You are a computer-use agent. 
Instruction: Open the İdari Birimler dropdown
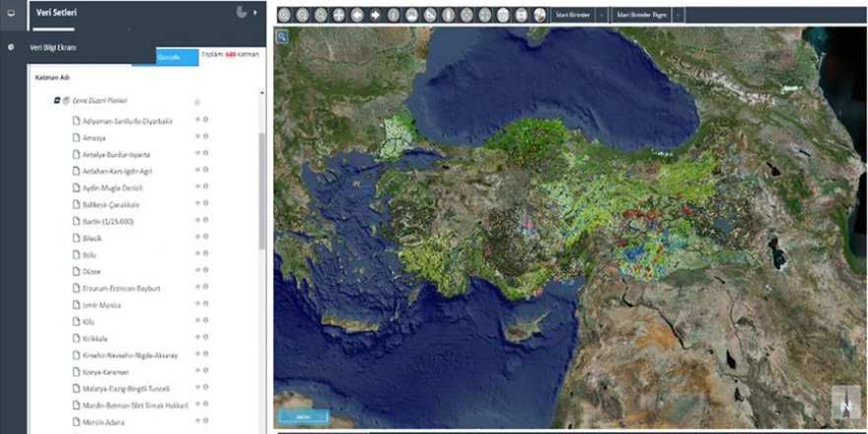tap(601, 16)
